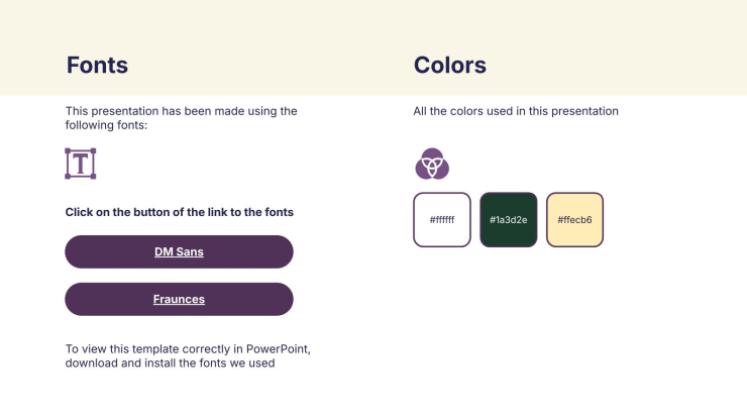The height and width of the screenshot is (420, 747).
Task: Click the text box "T" icon
Action: [80, 163]
